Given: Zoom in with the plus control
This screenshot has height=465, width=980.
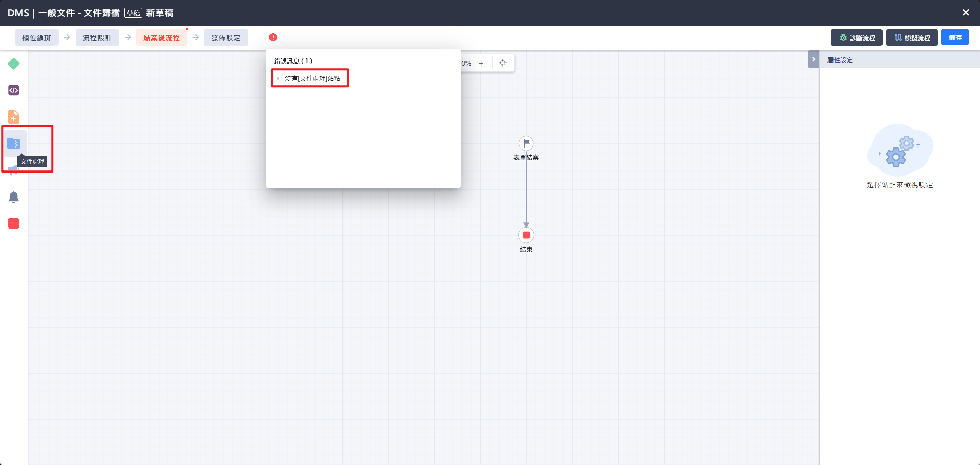Looking at the screenshot, I should [x=481, y=63].
